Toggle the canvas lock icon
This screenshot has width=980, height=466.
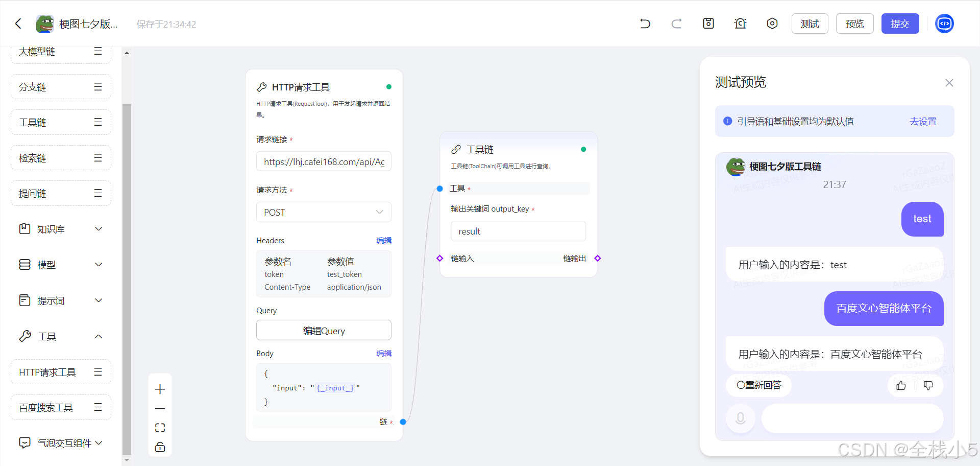pos(160,447)
